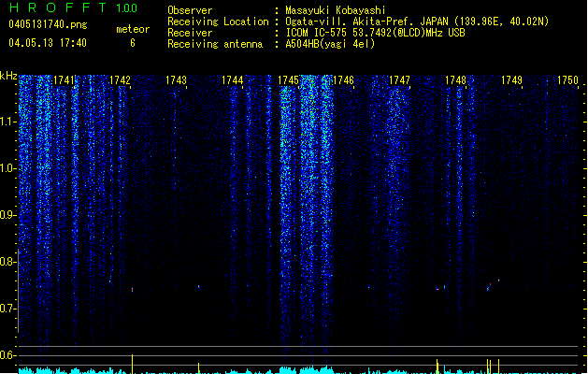Click the 1742 time marker
Image resolution: width=588 pixels, height=374 pixels.
[x=120, y=80]
